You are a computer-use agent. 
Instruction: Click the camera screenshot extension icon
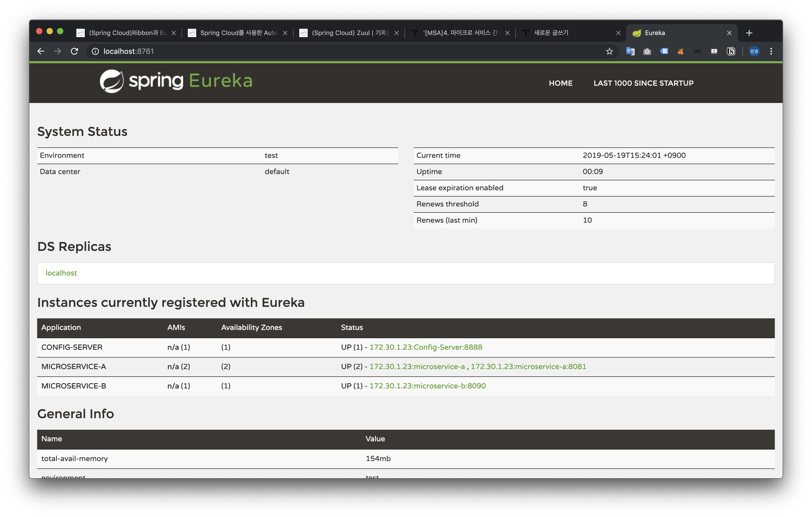[647, 51]
